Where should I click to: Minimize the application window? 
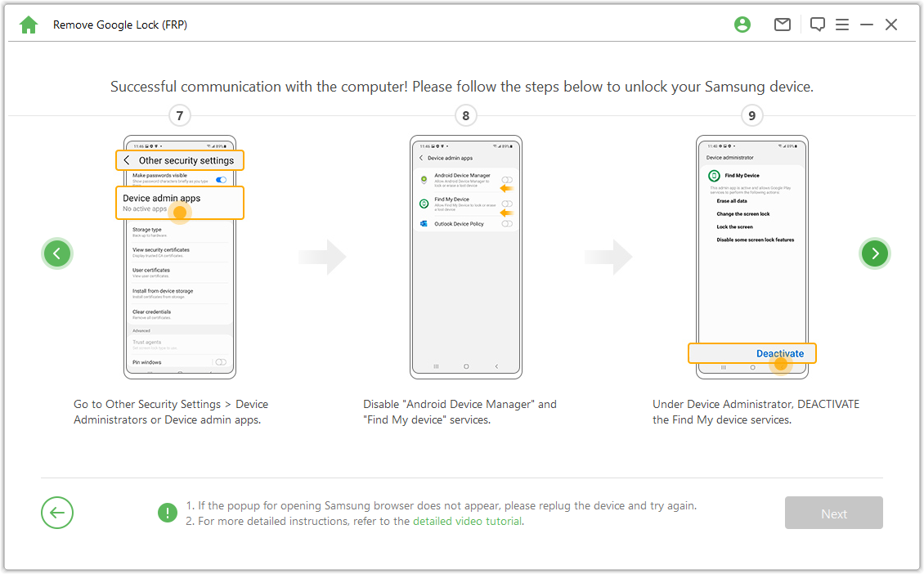866,25
